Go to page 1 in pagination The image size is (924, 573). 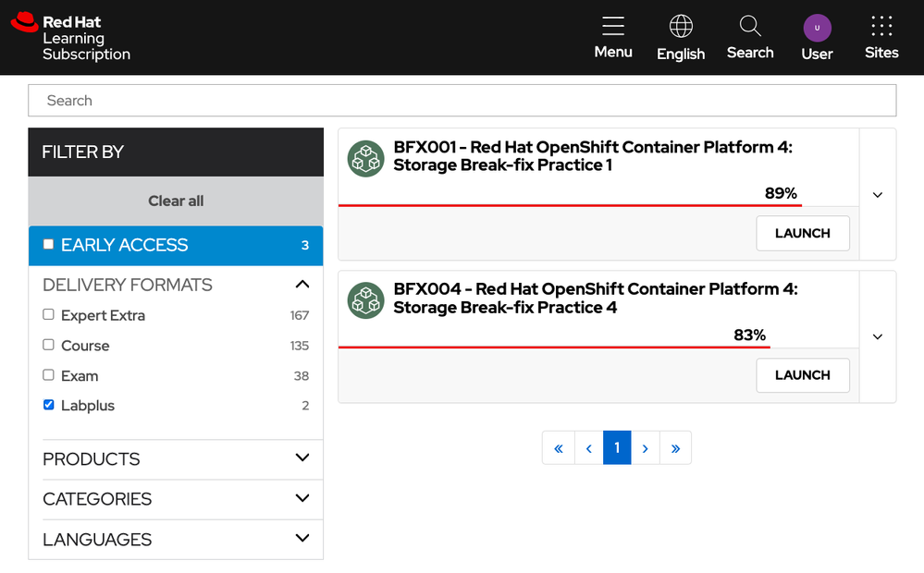click(617, 448)
